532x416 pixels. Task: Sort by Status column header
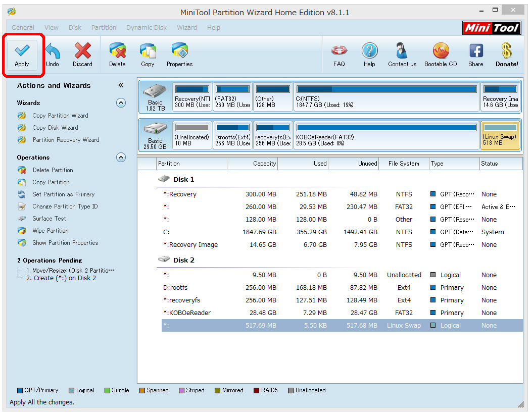(x=501, y=164)
